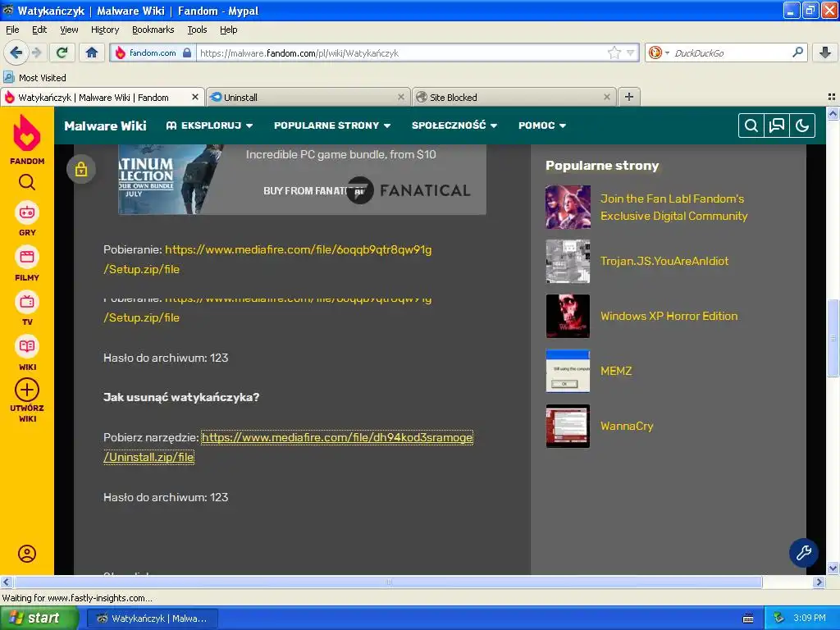Open the discussions speech-bubble icon
840x630 pixels.
(x=776, y=126)
